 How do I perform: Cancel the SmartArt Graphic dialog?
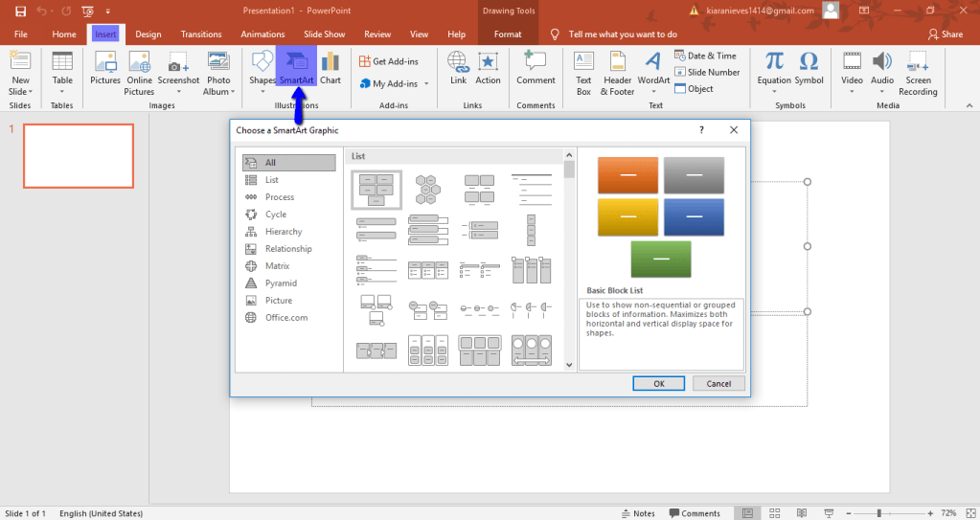(718, 383)
